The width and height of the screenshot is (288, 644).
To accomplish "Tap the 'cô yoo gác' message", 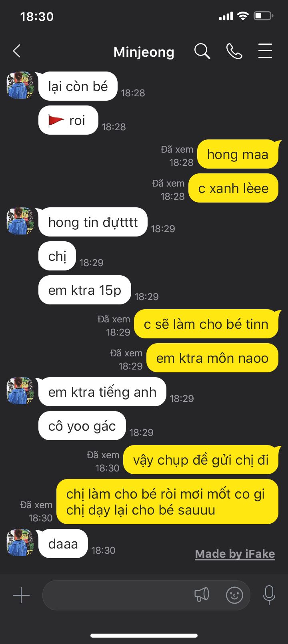I will tap(82, 426).
